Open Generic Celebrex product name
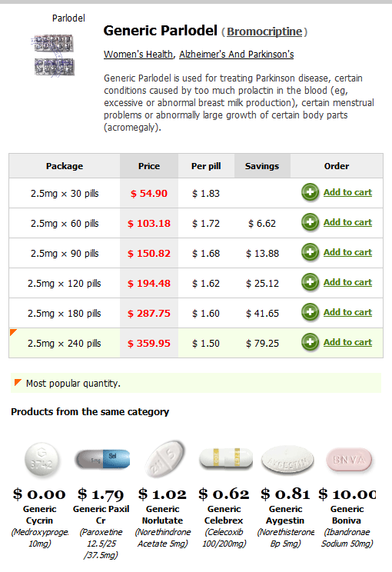The image size is (392, 572). click(224, 515)
